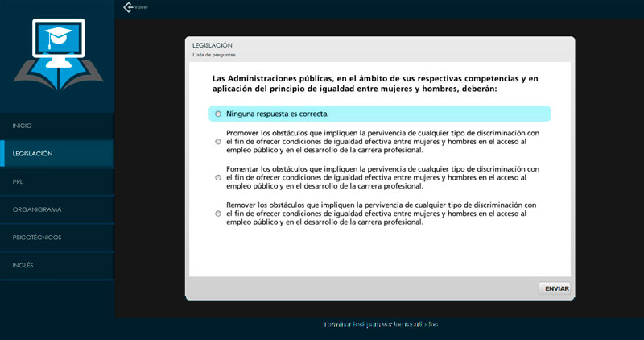
Task: Mark the radio button for the 'Fomentar los obstáculos' answer
Action: (218, 177)
